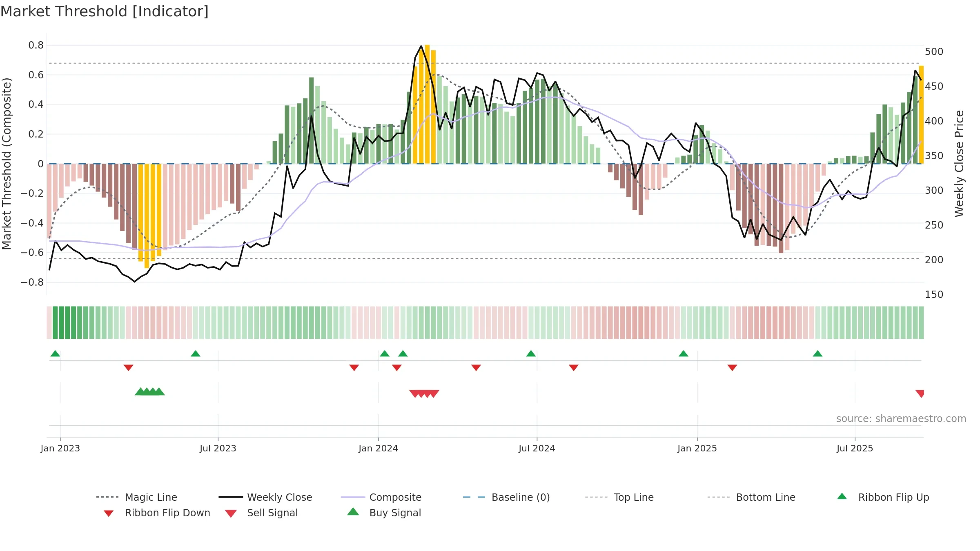Click the Jan 2023 x-axis label

(x=60, y=449)
